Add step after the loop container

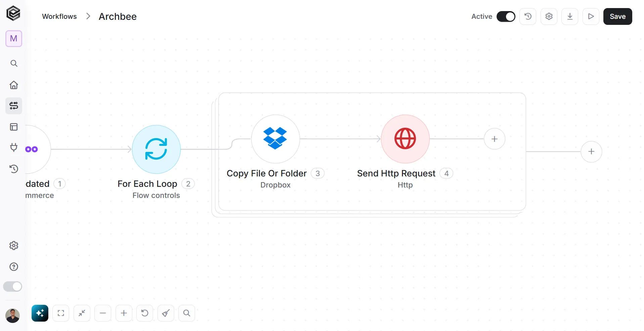click(591, 152)
